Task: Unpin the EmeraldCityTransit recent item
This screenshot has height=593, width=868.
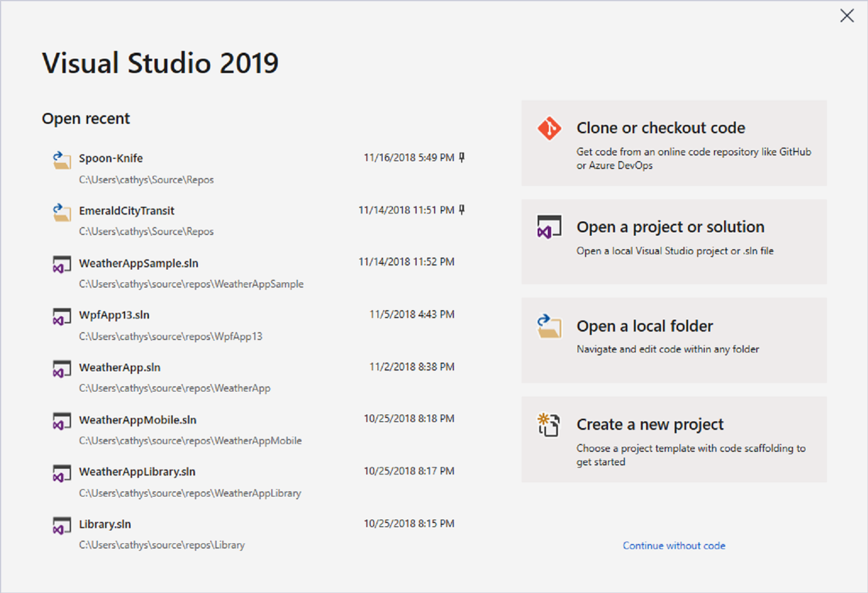Action: [462, 210]
